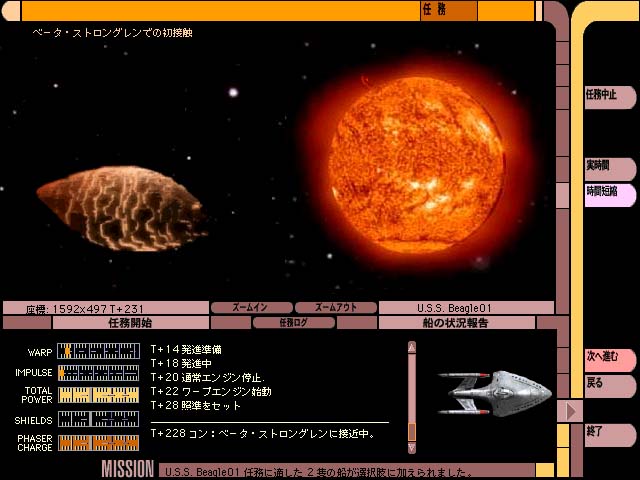
Task: Click the SHIELDS gauge
Action: point(98,419)
